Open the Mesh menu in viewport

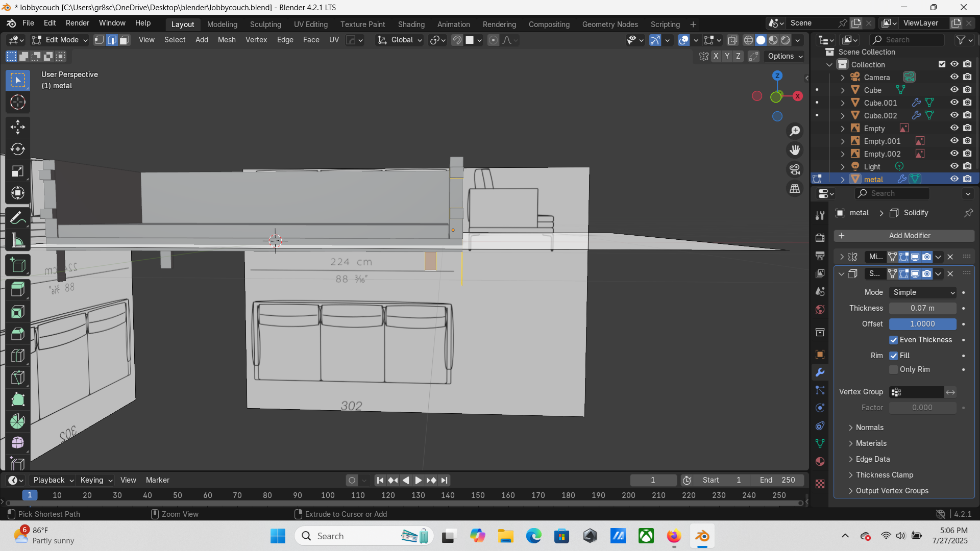click(x=227, y=40)
